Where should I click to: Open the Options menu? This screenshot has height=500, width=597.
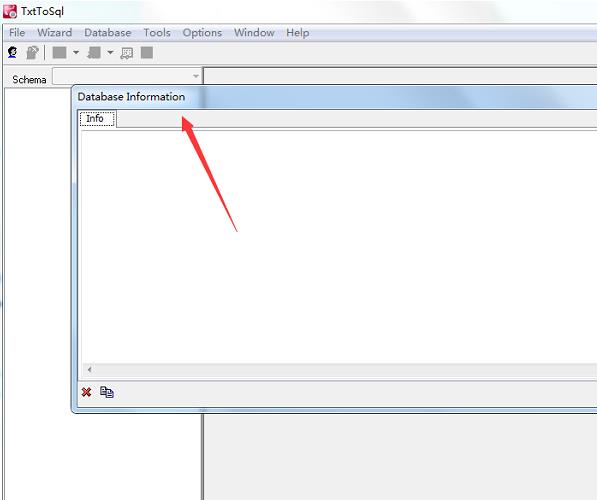[x=202, y=33]
